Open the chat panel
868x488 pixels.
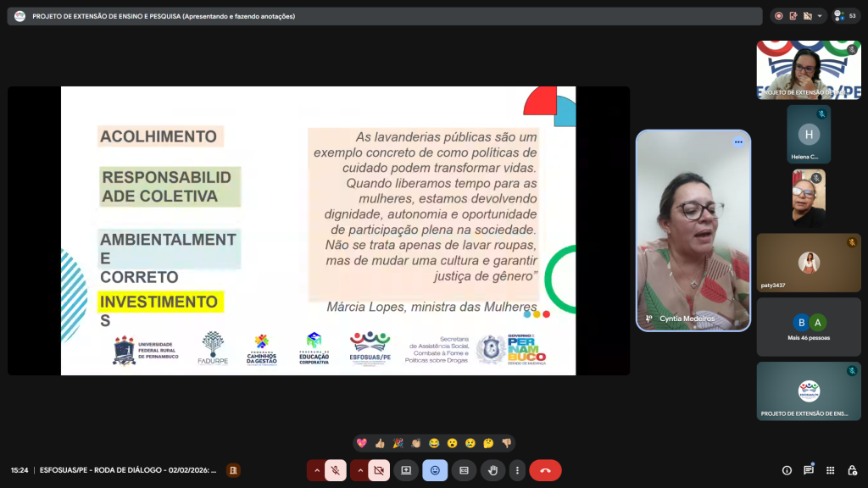(809, 470)
